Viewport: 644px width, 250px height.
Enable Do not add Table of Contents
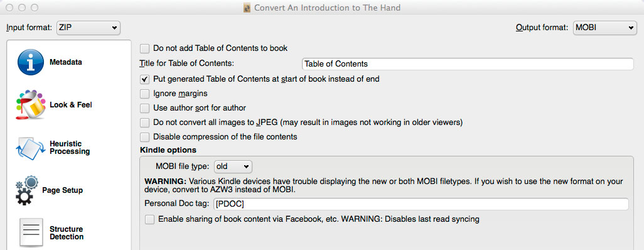click(144, 48)
